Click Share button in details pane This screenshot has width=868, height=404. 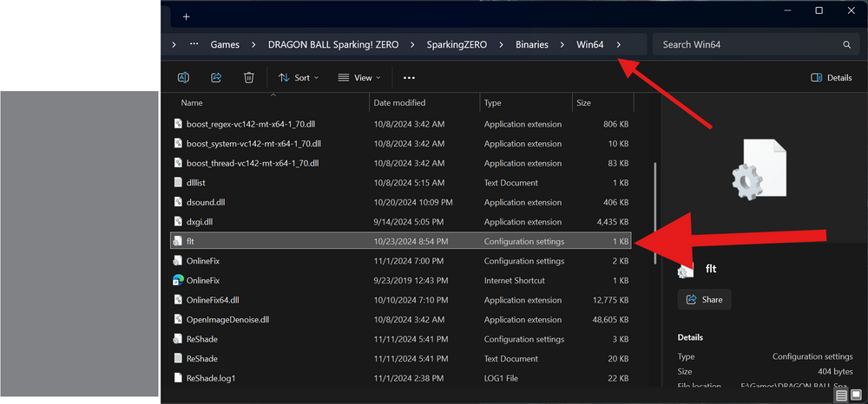(704, 300)
